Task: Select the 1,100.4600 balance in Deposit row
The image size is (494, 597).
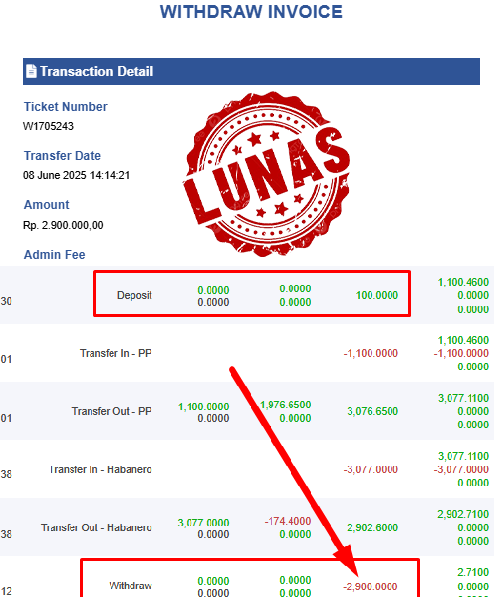Action: point(463,282)
